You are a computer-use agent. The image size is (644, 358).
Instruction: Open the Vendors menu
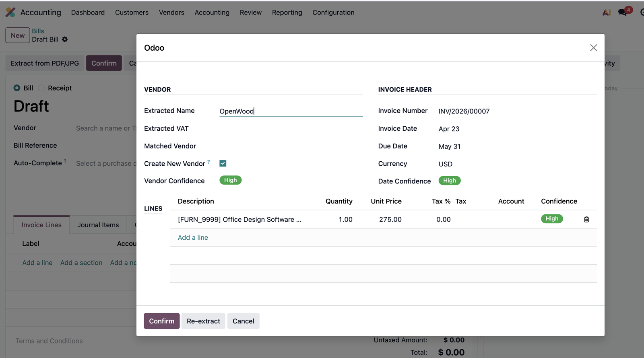[x=171, y=12]
